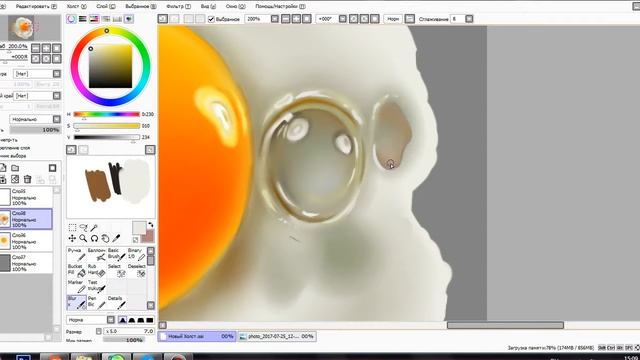Click the toolbar zoom out minus button

[x=286, y=19]
